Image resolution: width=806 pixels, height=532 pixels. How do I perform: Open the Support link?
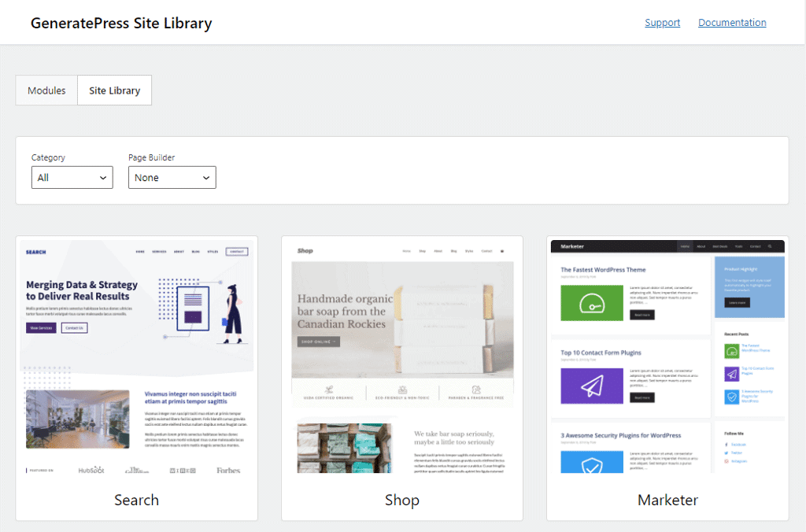pyautogui.click(x=662, y=23)
